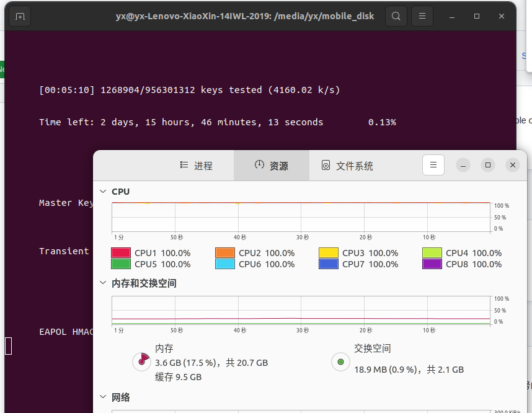
Task: Click the 内存 pie chart icon
Action: click(x=142, y=362)
